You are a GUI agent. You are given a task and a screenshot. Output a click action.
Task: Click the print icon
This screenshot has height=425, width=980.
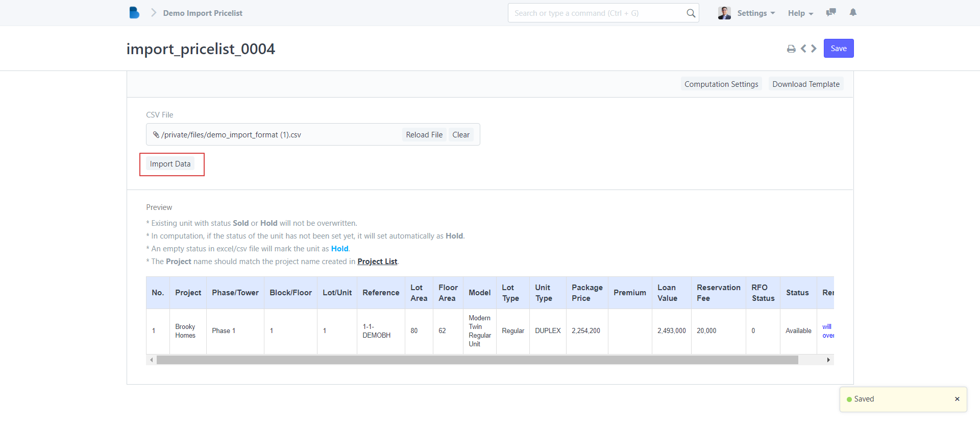click(x=791, y=49)
